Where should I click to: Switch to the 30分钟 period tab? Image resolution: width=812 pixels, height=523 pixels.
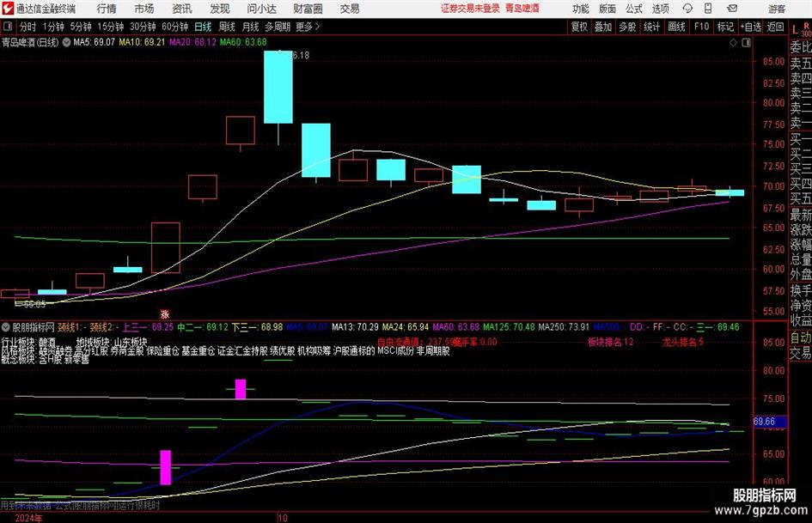[143, 27]
